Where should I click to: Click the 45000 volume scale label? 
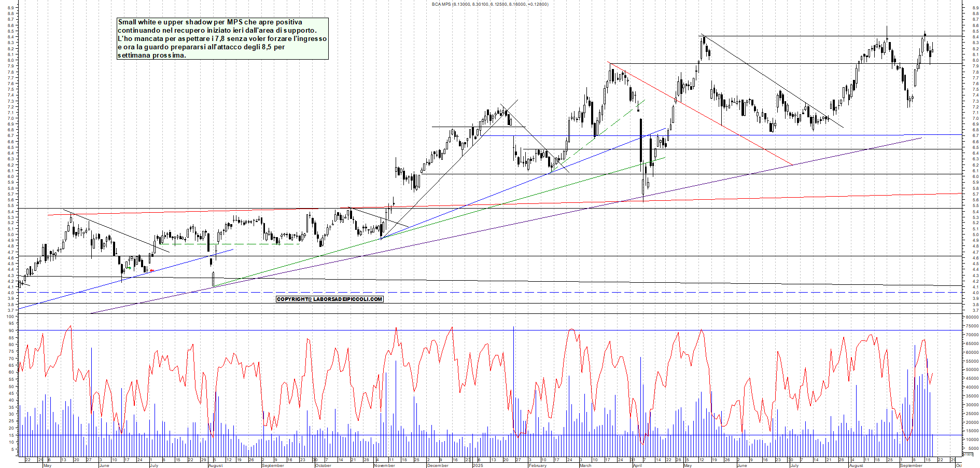click(972, 378)
